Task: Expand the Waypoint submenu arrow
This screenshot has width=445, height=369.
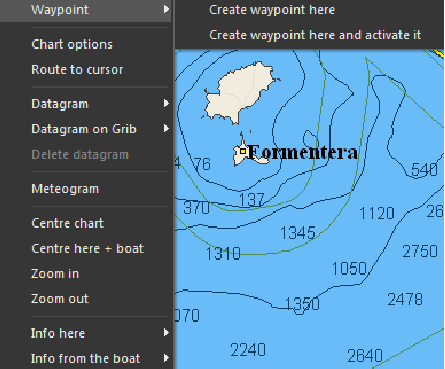Action: click(166, 9)
